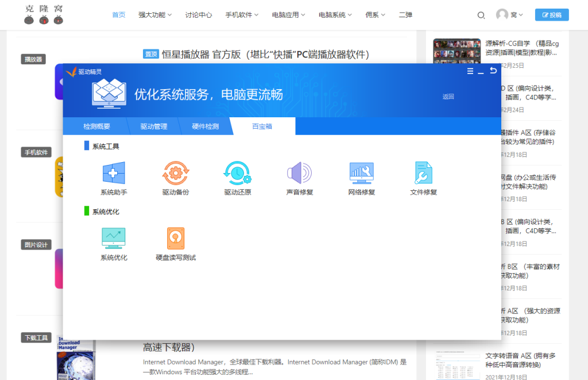Click the 下载工具 category tag
This screenshot has height=380, width=588.
[x=36, y=337]
